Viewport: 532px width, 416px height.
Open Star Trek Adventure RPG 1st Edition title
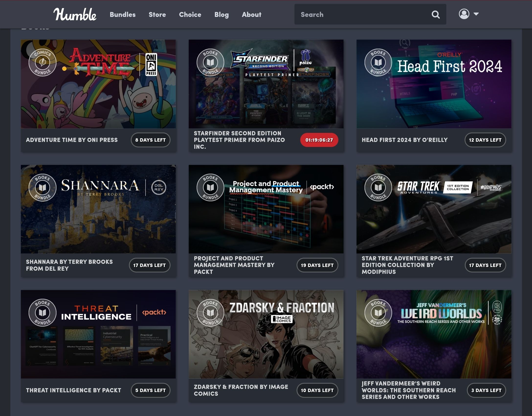(407, 265)
